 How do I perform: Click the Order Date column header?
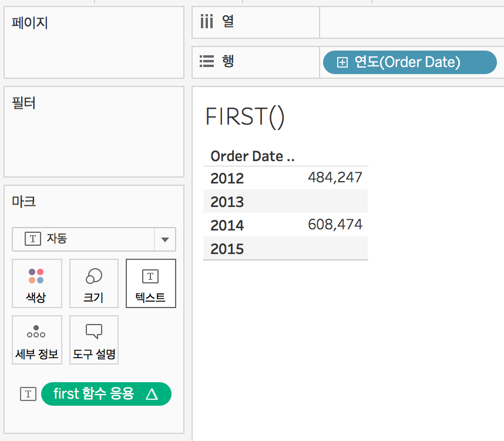(x=253, y=156)
